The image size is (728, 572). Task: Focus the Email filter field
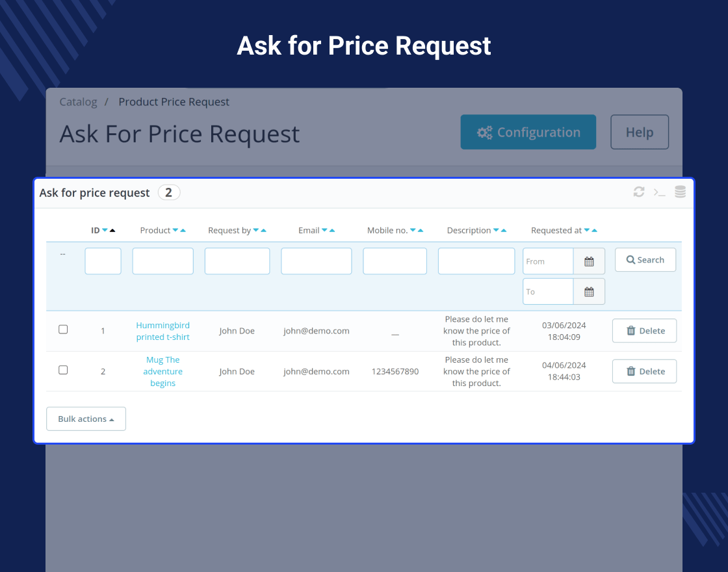coord(316,261)
